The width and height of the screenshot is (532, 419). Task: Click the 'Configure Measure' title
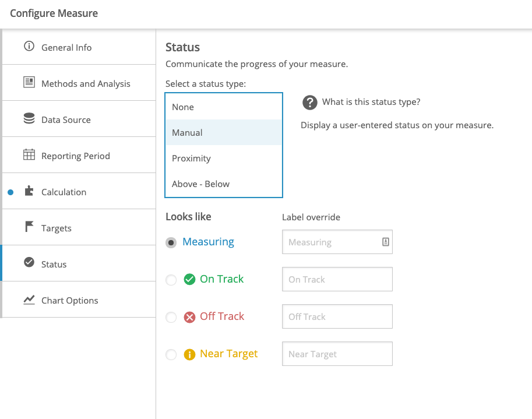pos(54,13)
